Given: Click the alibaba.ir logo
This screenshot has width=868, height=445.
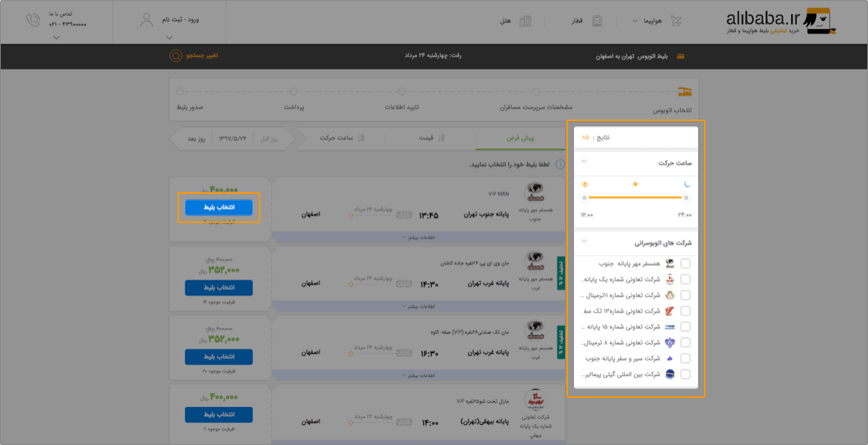Looking at the screenshot, I should click(780, 22).
